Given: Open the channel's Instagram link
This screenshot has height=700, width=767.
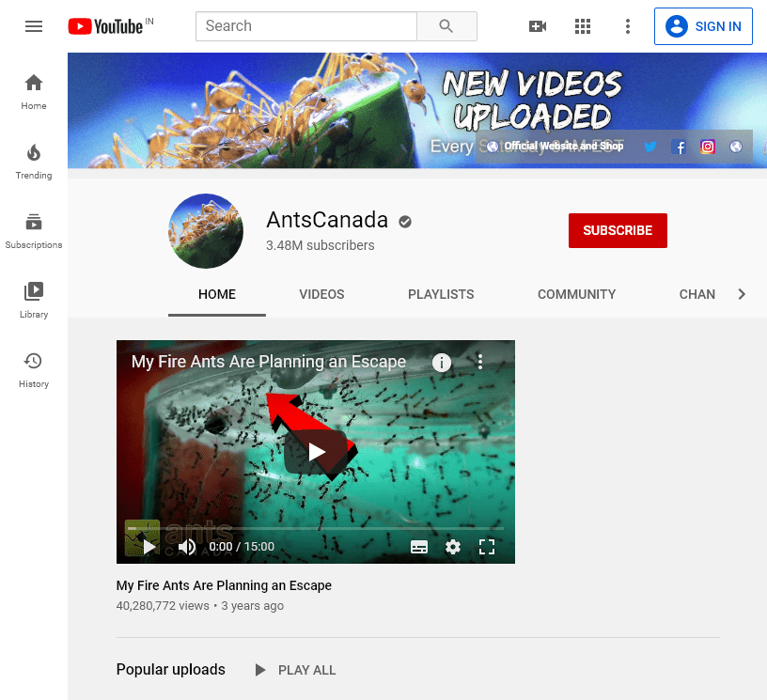Looking at the screenshot, I should coord(708,147).
